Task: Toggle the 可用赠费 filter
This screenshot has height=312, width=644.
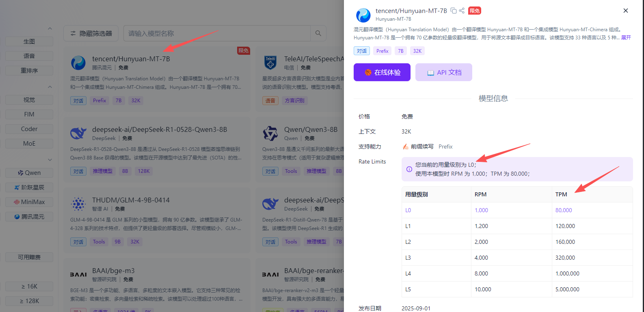Action: point(29,257)
